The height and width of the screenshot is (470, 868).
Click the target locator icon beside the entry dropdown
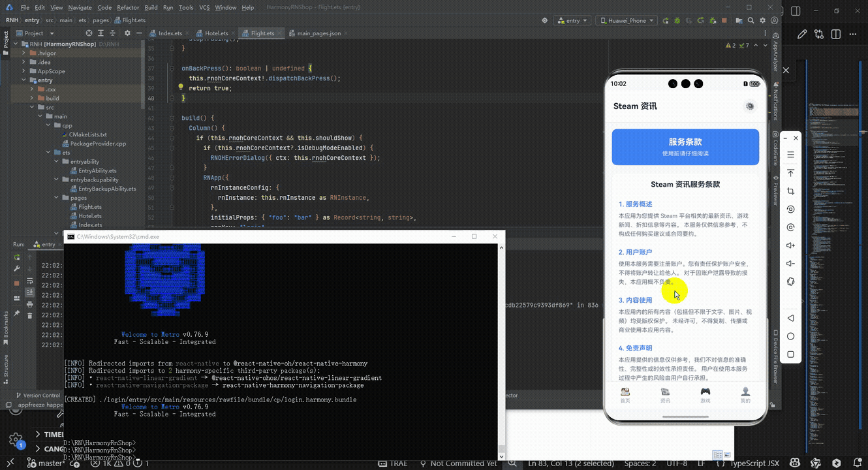click(545, 21)
